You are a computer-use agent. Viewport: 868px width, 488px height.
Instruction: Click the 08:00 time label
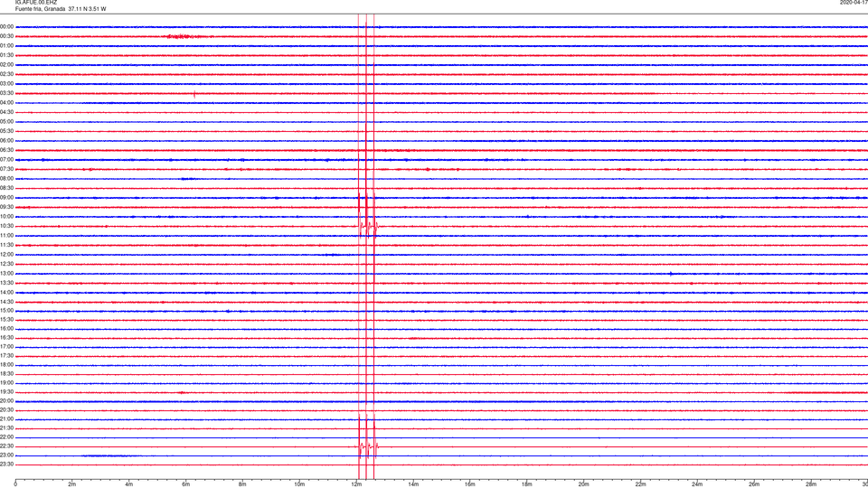pos(7,179)
